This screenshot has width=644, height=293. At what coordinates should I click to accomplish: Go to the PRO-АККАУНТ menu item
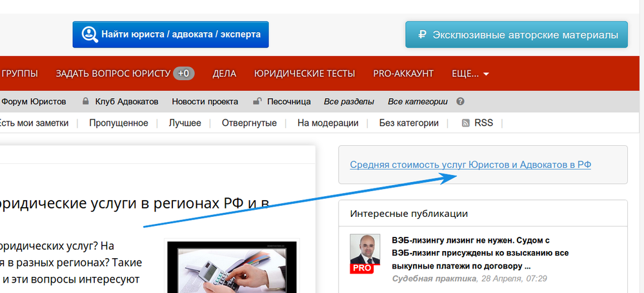point(403,74)
